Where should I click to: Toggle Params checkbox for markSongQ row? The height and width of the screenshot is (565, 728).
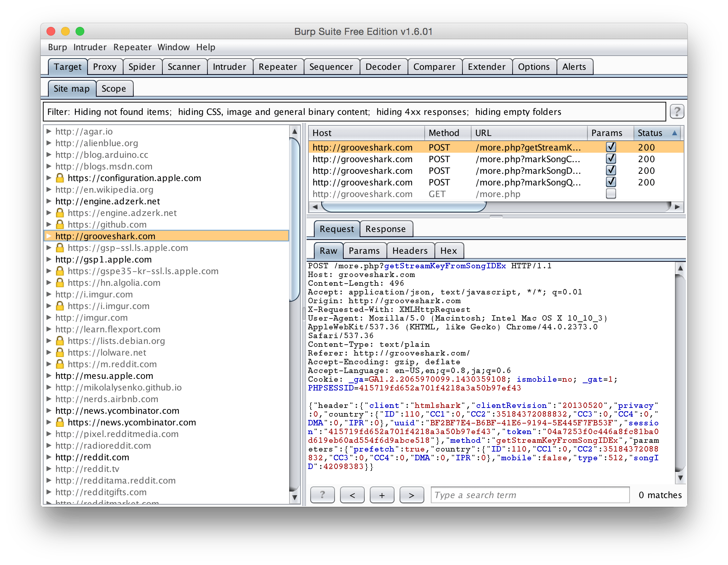point(611,182)
